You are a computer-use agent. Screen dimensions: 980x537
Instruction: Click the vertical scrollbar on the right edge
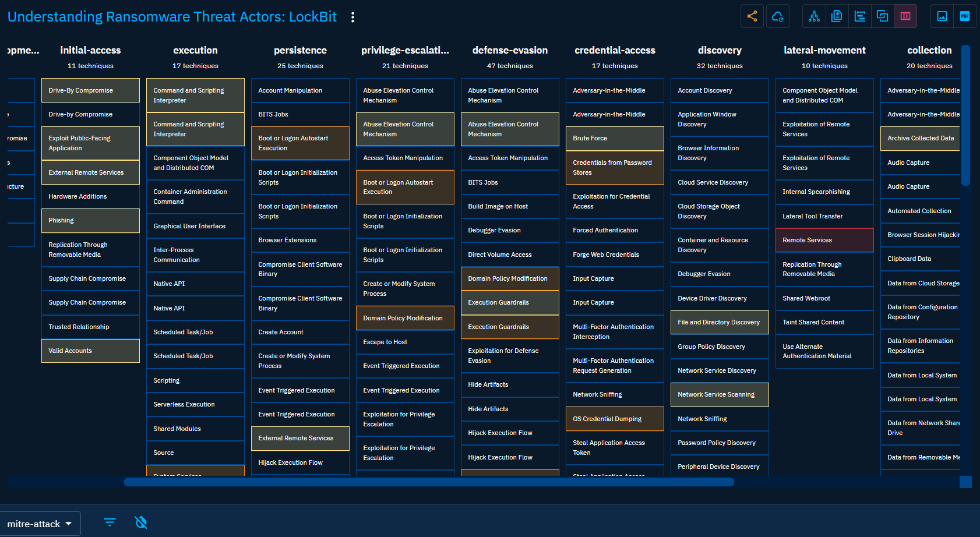[965, 115]
